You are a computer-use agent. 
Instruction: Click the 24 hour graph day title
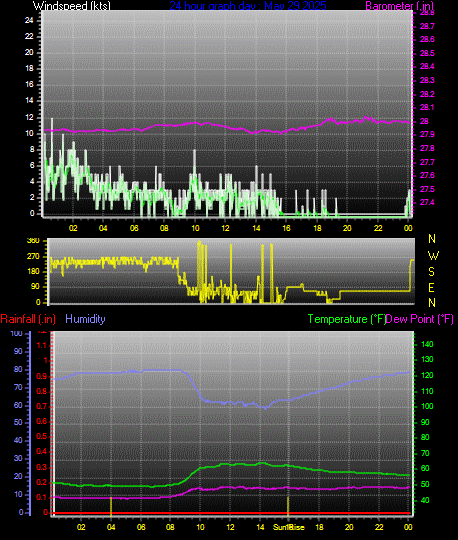pos(248,5)
